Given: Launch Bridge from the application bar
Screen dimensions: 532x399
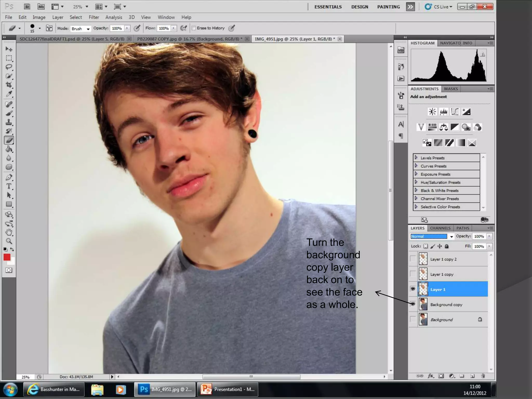Looking at the screenshot, I should click(x=27, y=7).
